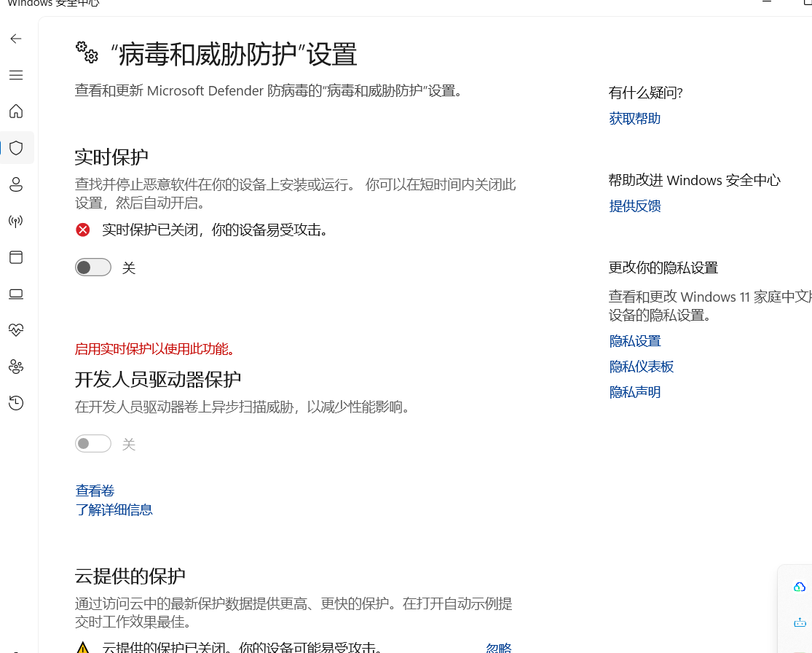The height and width of the screenshot is (653, 812).
Task: Select Virus & threat protection shield icon
Action: [x=16, y=148]
